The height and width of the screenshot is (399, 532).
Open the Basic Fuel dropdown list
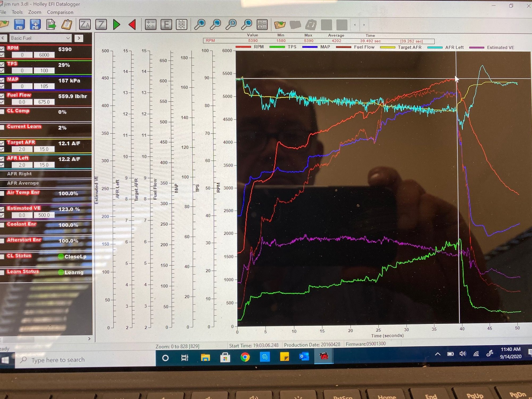click(68, 38)
